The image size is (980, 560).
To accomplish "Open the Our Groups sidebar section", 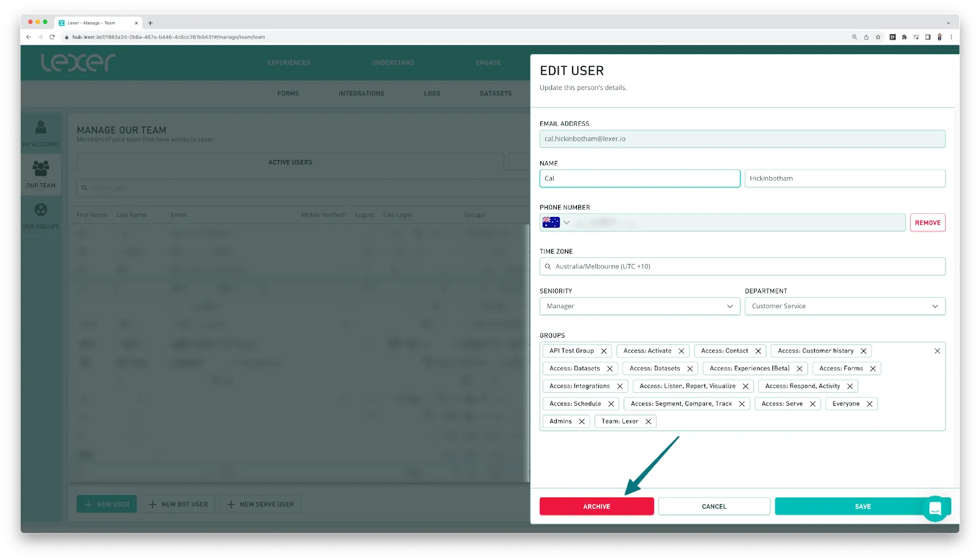I will tap(41, 216).
